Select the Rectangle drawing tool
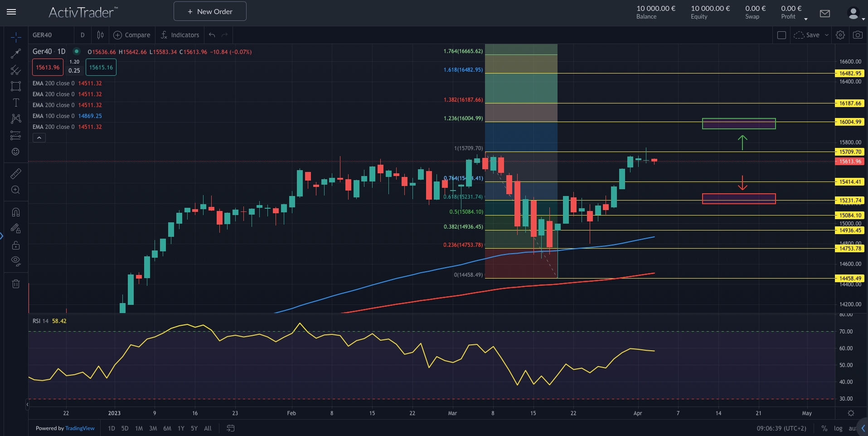Image resolution: width=868 pixels, height=436 pixels. point(15,86)
